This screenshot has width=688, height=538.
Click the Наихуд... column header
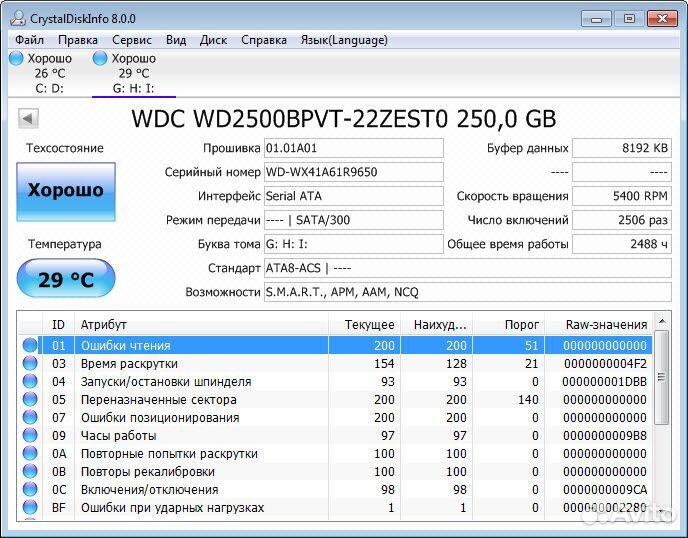[437, 325]
